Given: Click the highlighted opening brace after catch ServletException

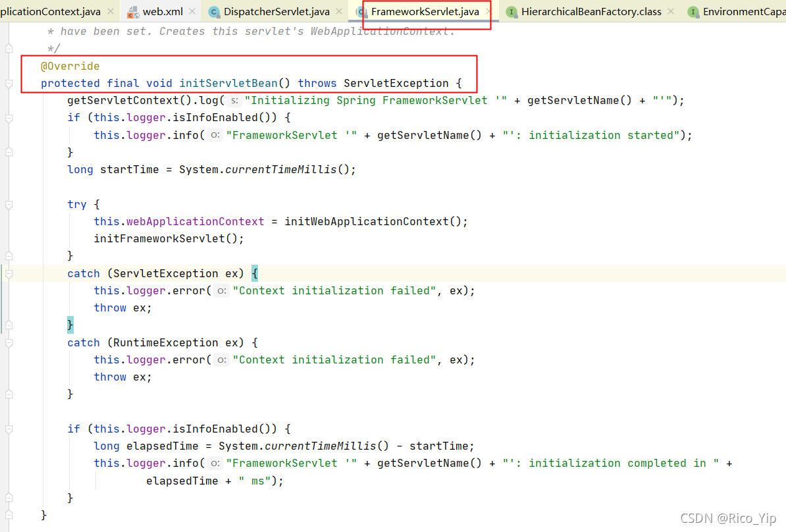Looking at the screenshot, I should coord(255,273).
